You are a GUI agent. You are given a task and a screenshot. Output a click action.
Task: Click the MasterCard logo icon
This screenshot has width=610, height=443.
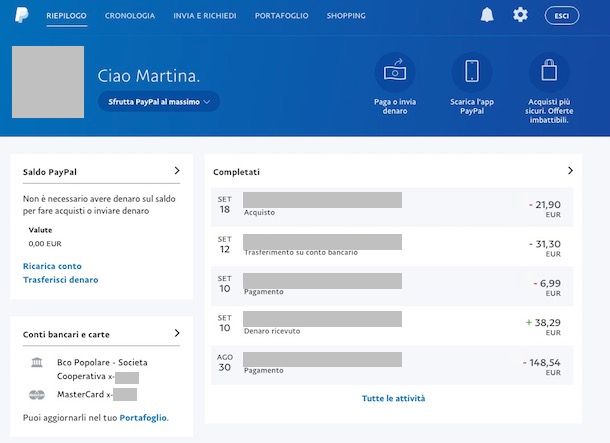point(37,395)
